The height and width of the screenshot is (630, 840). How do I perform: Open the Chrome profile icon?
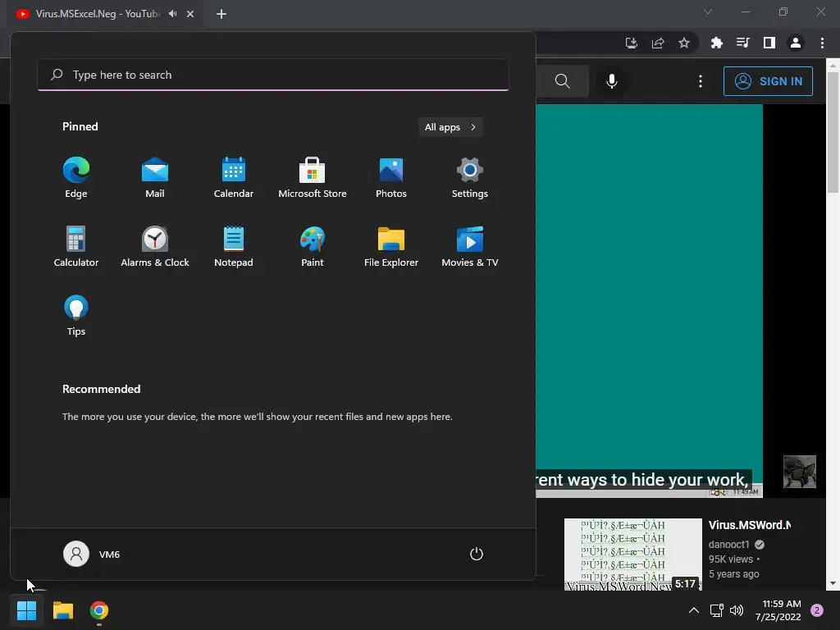coord(796,43)
